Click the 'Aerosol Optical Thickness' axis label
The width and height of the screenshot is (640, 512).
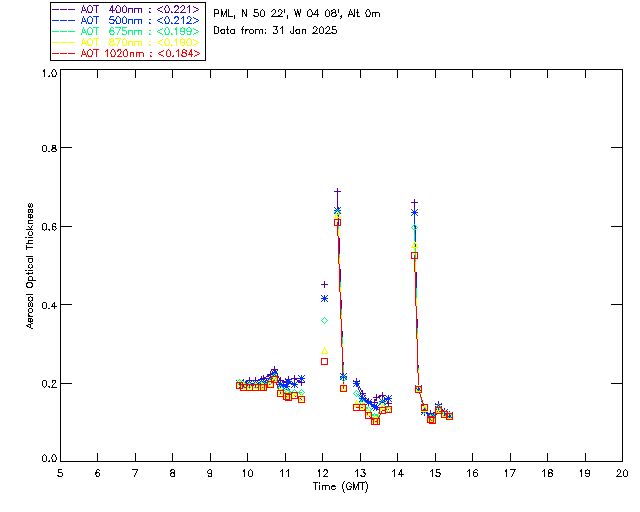coord(30,266)
